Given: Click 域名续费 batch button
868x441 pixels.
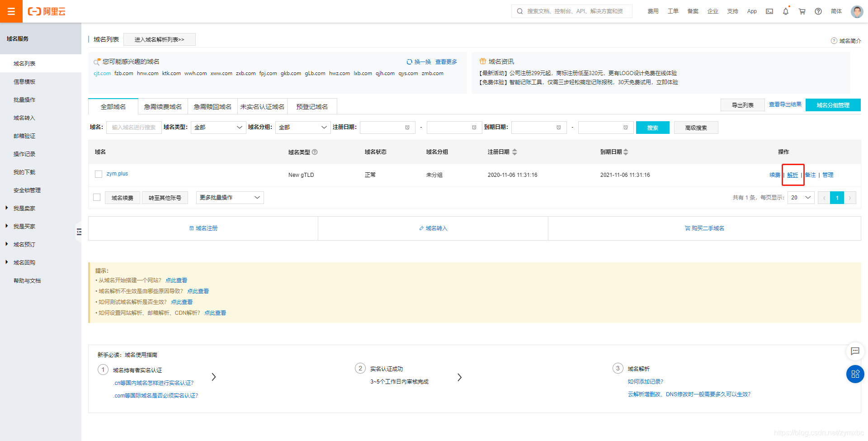Looking at the screenshot, I should tap(123, 198).
